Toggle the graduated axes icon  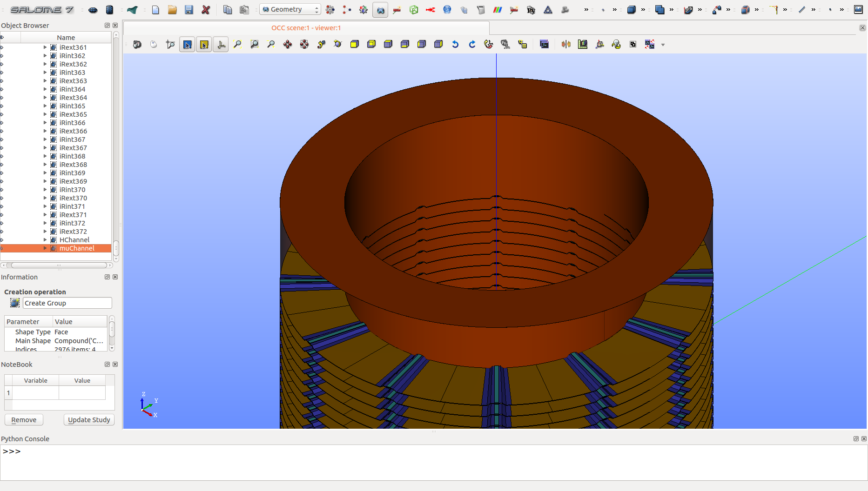(599, 44)
